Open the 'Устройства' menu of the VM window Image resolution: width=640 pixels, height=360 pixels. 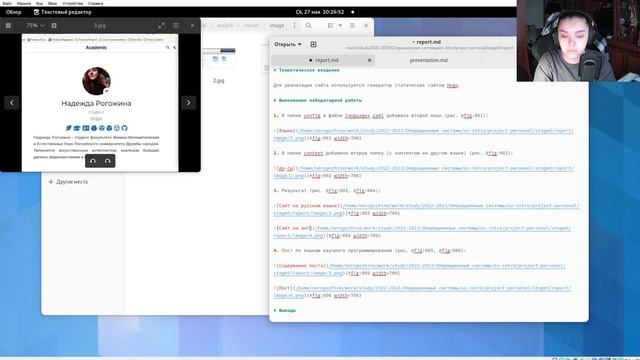[73, 3]
